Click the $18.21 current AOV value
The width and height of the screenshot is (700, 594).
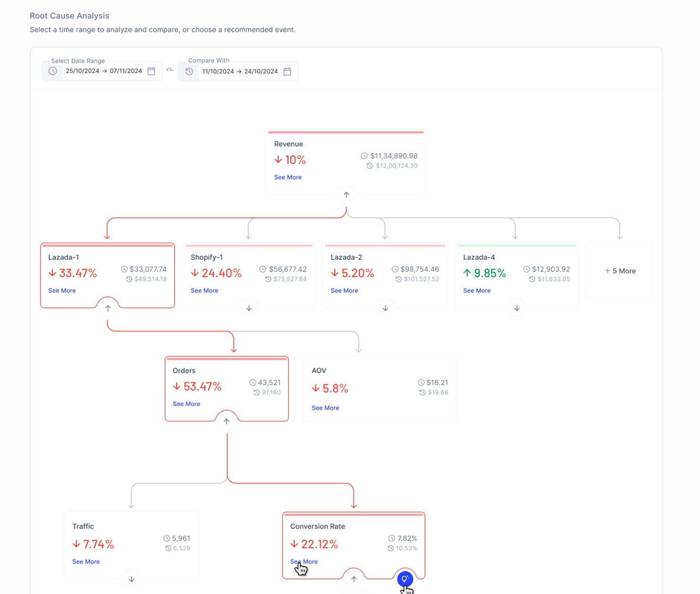click(x=437, y=382)
